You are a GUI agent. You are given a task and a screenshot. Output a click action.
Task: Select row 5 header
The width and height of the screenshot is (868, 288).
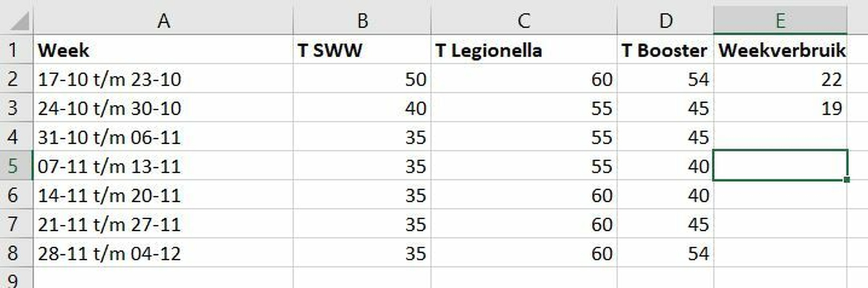pos(13,166)
